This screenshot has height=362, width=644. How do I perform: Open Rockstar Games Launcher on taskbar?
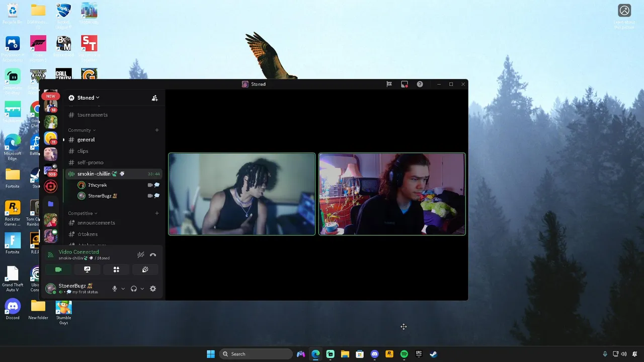pyautogui.click(x=389, y=354)
